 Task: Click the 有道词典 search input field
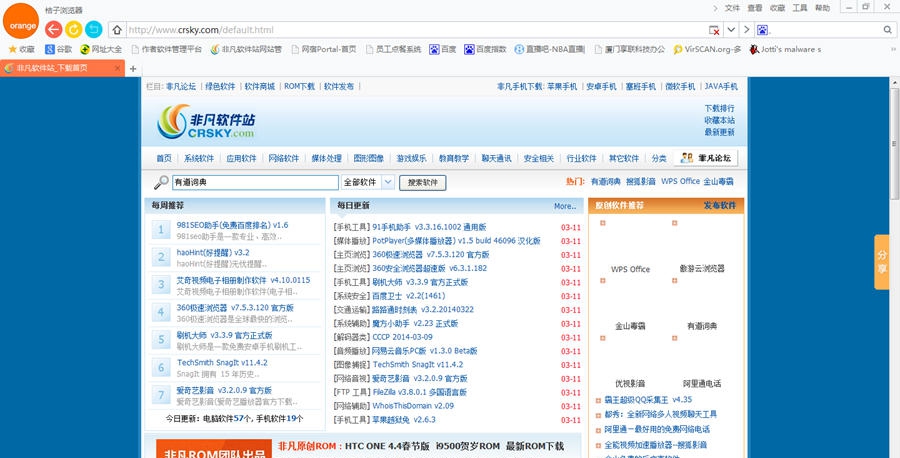[254, 183]
